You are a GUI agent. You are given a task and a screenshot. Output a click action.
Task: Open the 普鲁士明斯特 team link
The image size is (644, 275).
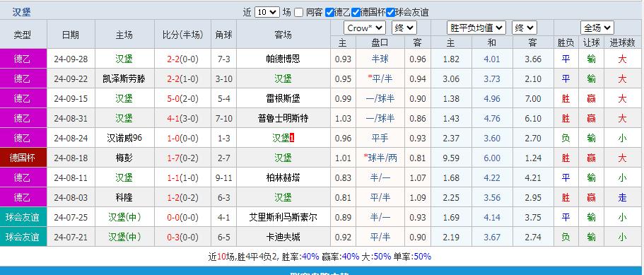[x=283, y=118]
